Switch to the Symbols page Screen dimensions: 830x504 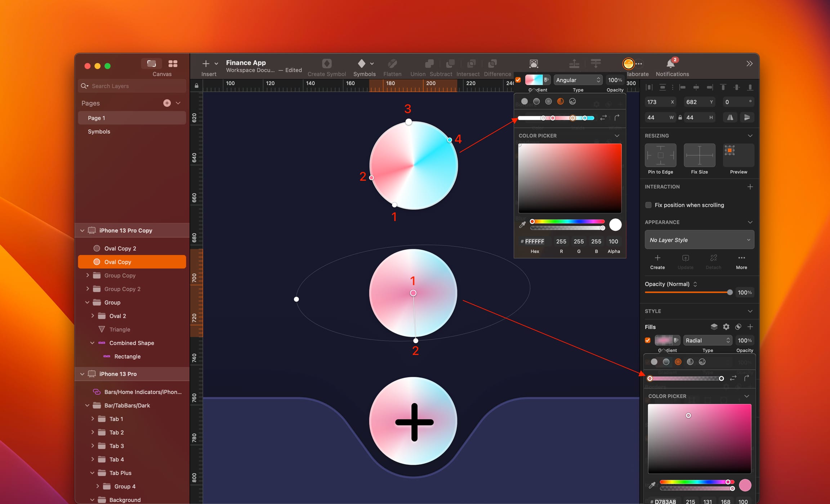[99, 131]
